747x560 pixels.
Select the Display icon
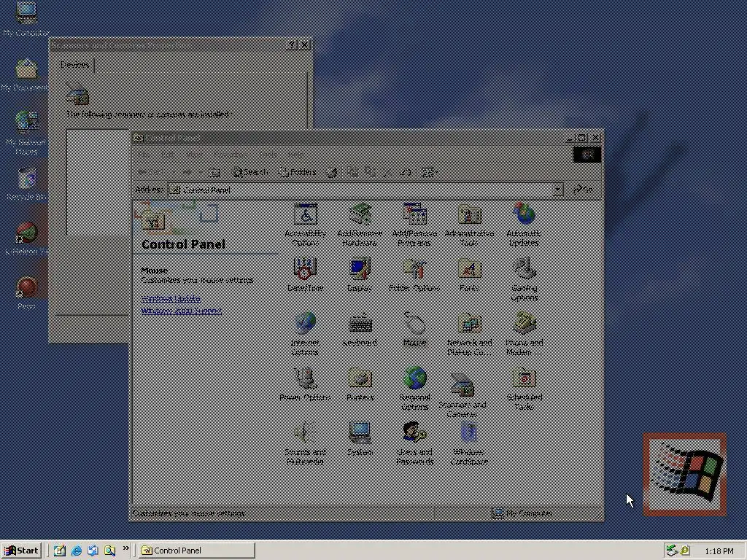(360, 274)
